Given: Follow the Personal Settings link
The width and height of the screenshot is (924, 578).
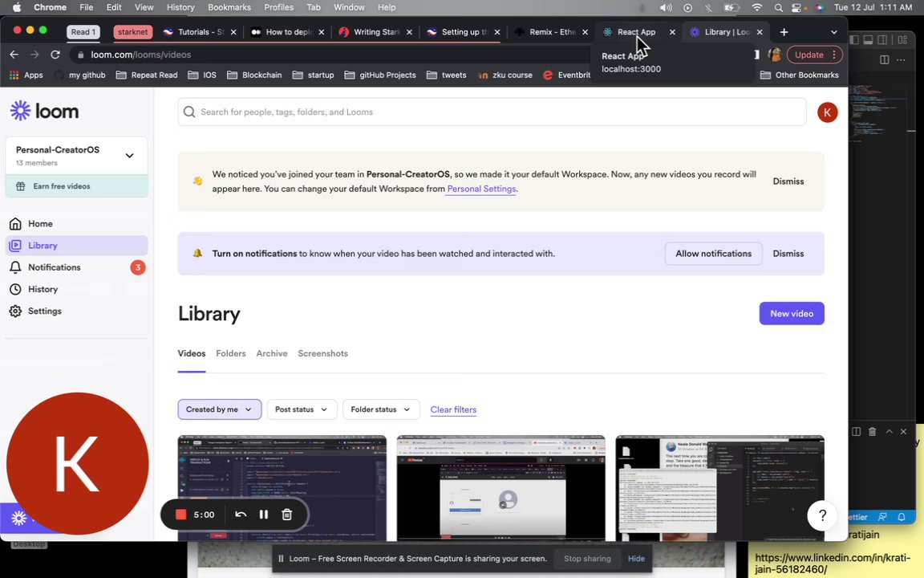Looking at the screenshot, I should pyautogui.click(x=481, y=189).
